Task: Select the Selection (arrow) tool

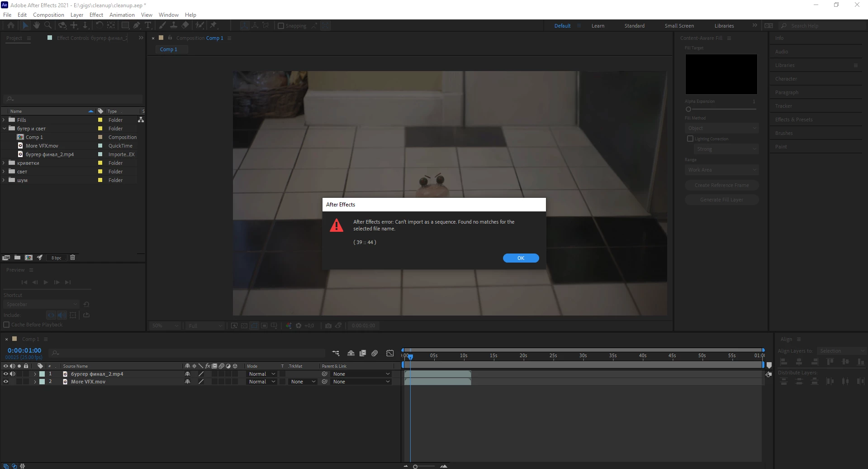Action: (25, 26)
